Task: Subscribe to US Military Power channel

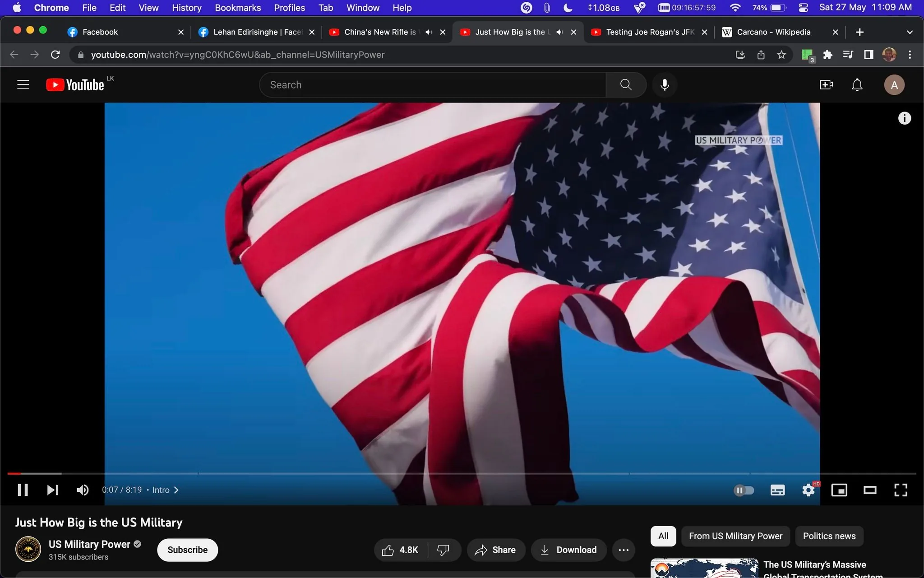Action: [187, 550]
